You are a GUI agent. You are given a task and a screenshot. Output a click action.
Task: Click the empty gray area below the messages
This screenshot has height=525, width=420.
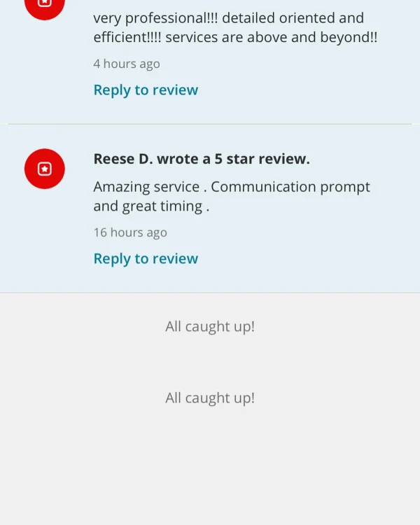(210, 469)
